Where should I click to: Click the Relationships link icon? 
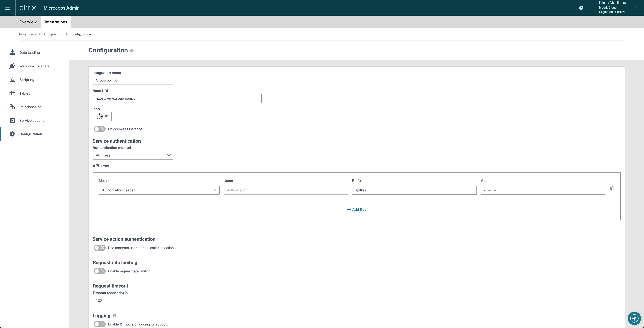point(12,107)
